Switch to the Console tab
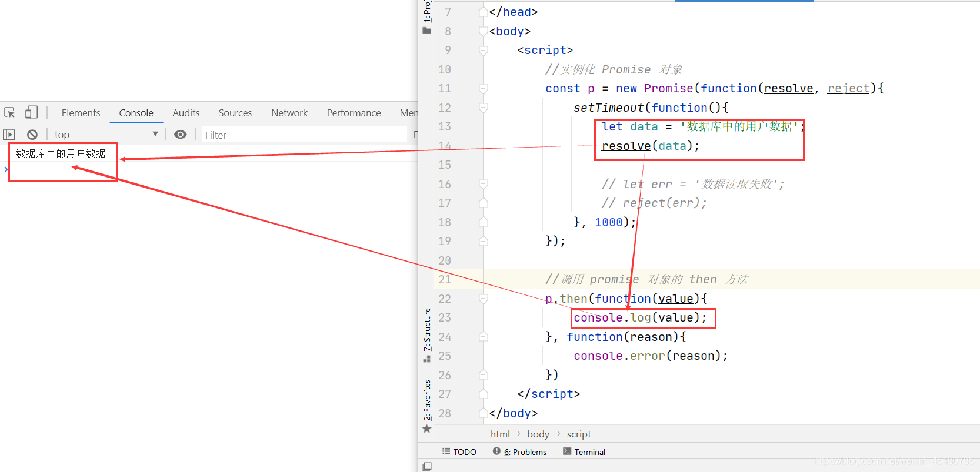Screen dimensions: 980x472 point(136,113)
